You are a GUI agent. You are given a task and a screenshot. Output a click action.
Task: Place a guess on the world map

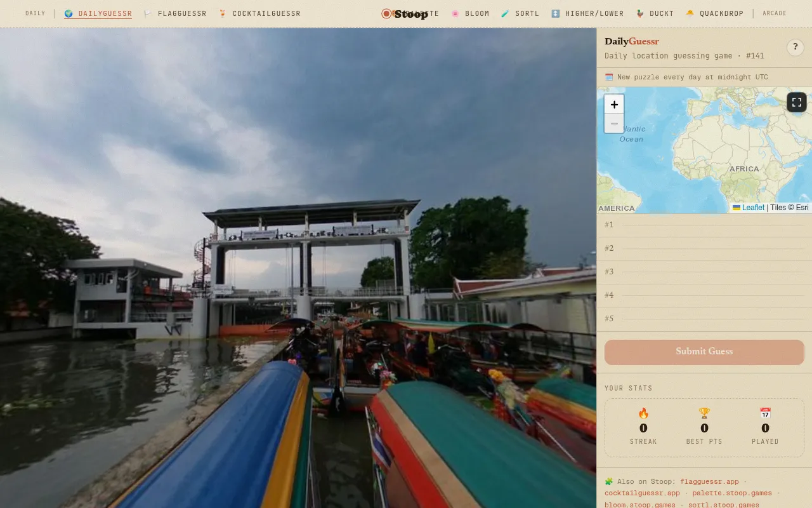pyautogui.click(x=704, y=150)
